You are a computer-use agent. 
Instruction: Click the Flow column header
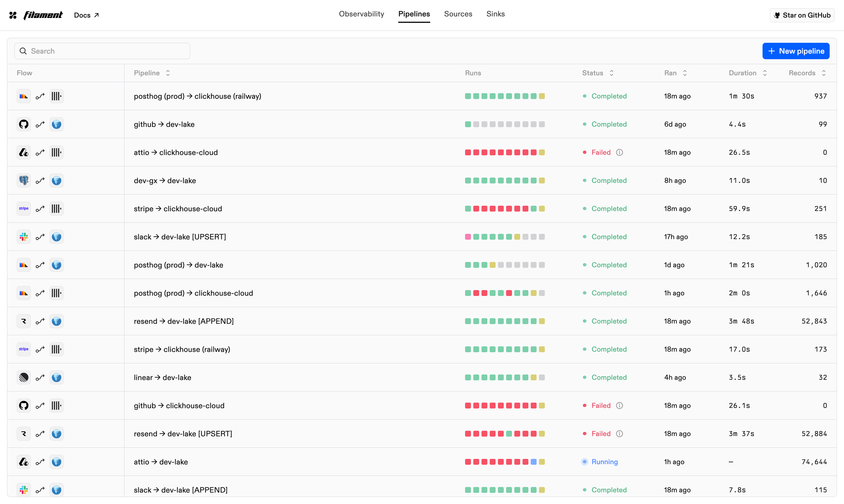[24, 73]
